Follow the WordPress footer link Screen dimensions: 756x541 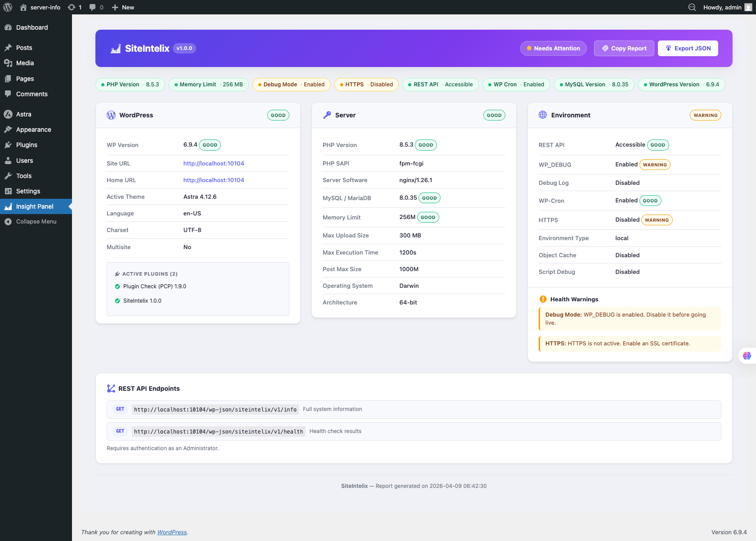[x=172, y=532]
